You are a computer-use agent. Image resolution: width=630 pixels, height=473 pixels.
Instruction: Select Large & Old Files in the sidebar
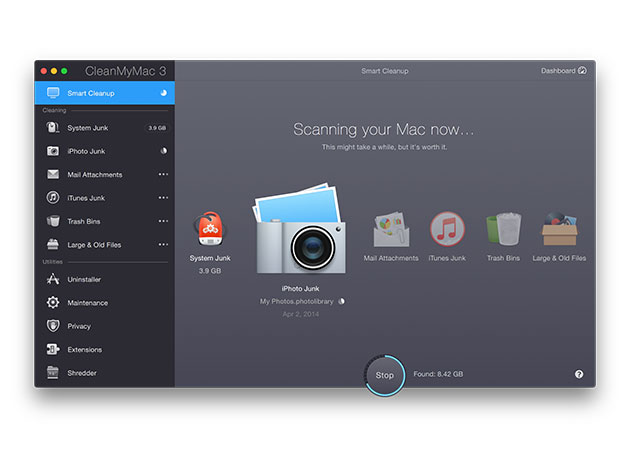[x=104, y=244]
